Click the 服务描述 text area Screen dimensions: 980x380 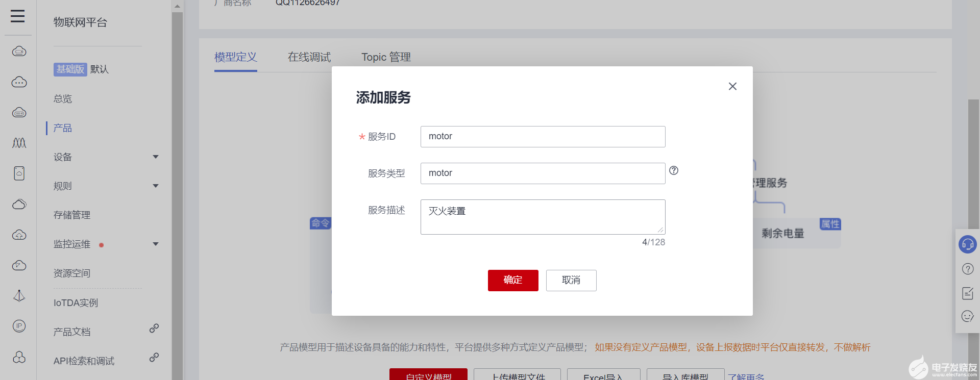pos(543,217)
